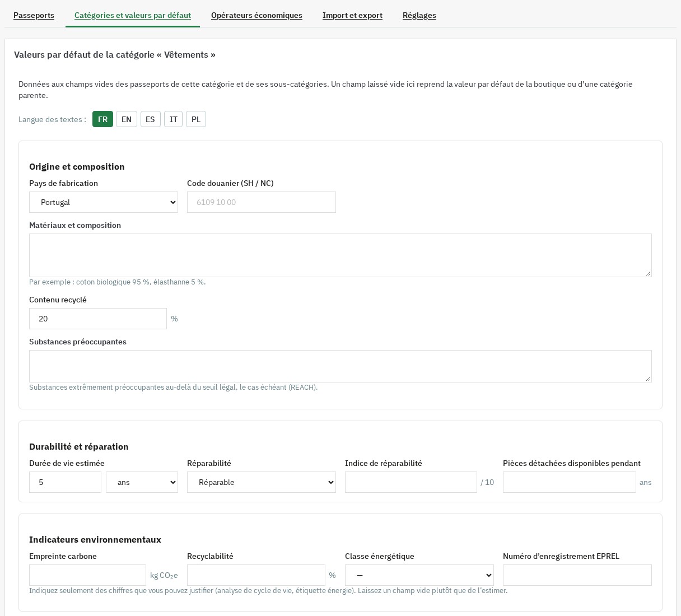Image resolution: width=681 pixels, height=616 pixels.
Task: Click the Empreinte carbone field
Action: tap(87, 575)
